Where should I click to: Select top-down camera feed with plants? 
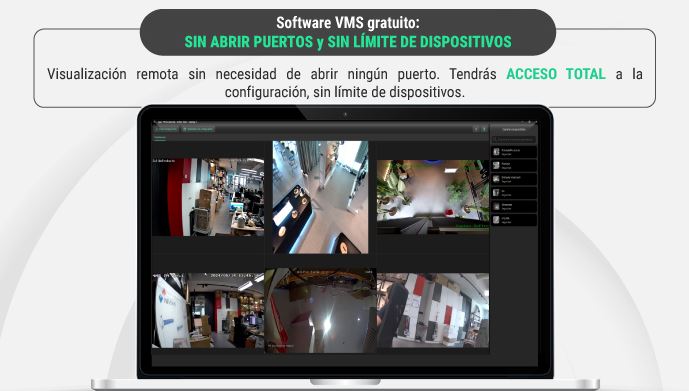pos(433,197)
